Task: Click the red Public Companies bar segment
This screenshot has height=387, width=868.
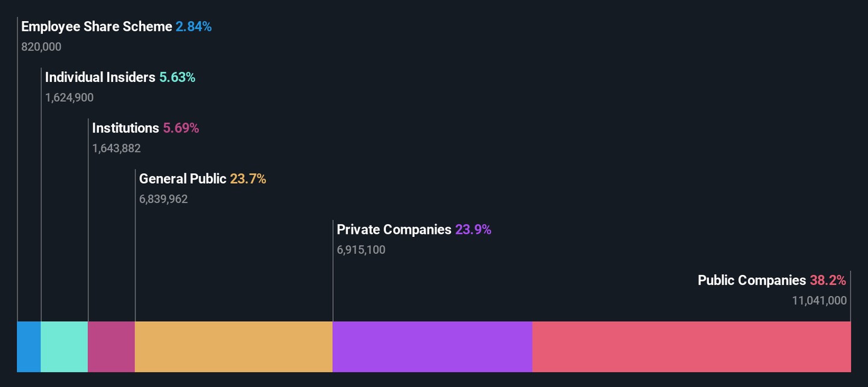Action: click(x=691, y=347)
